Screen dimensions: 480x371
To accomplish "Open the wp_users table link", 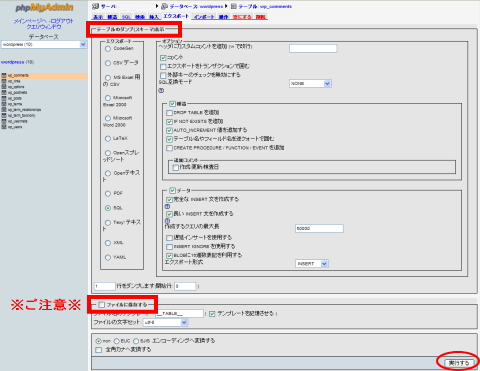I will point(15,127).
